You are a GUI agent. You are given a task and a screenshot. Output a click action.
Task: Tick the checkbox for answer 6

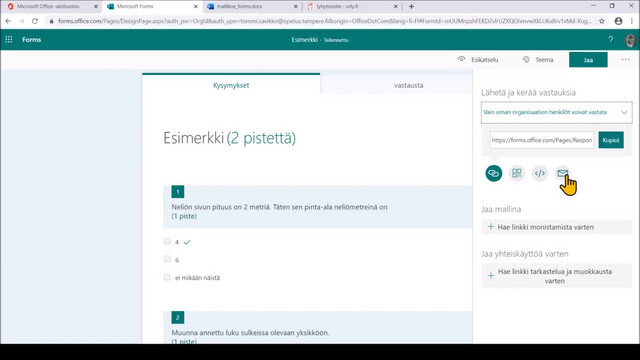coord(167,259)
